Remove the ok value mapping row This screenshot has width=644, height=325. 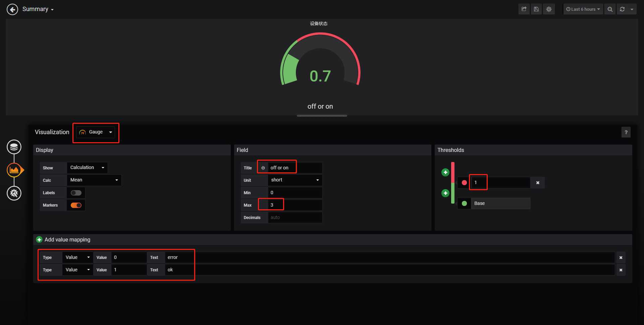point(621,270)
